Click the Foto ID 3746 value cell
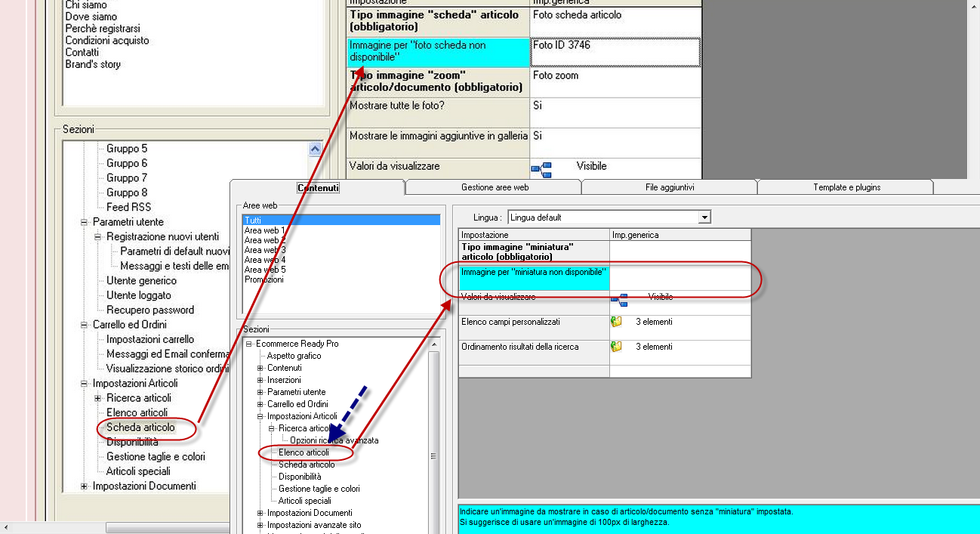Viewport: 980px width, 534px height. click(x=615, y=52)
